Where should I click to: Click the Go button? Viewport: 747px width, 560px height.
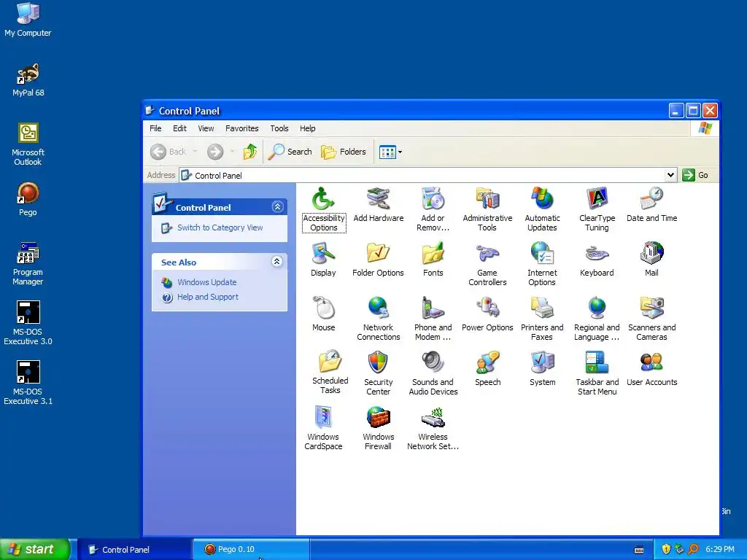pos(695,175)
